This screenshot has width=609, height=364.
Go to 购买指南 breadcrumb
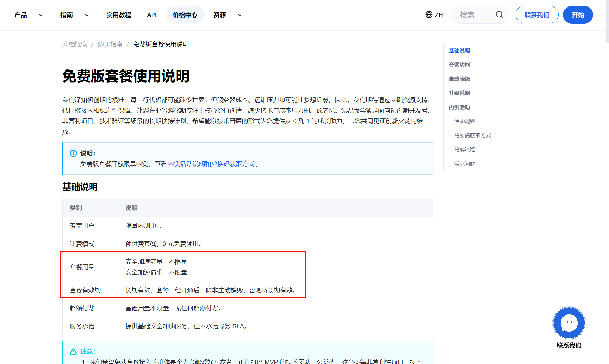110,44
